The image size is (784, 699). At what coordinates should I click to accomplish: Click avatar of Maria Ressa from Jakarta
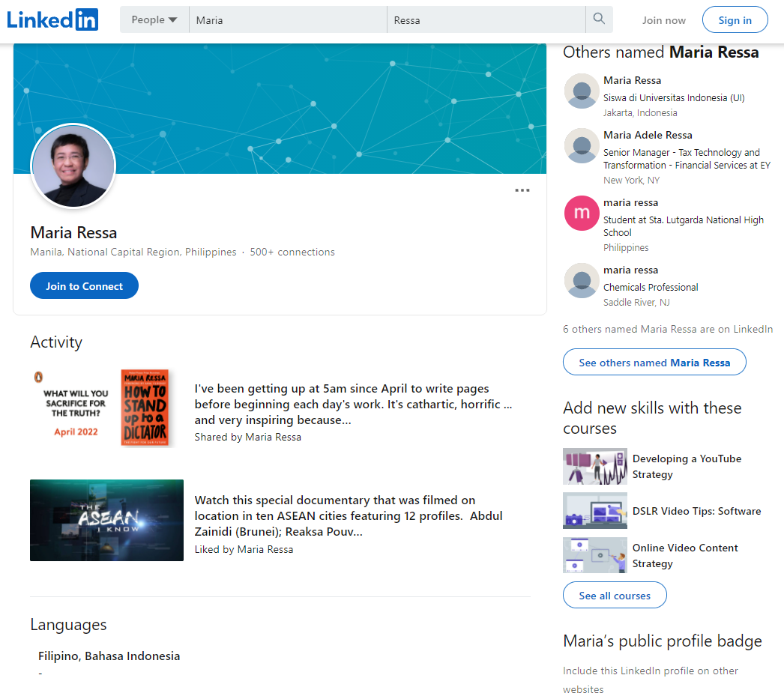pos(582,91)
